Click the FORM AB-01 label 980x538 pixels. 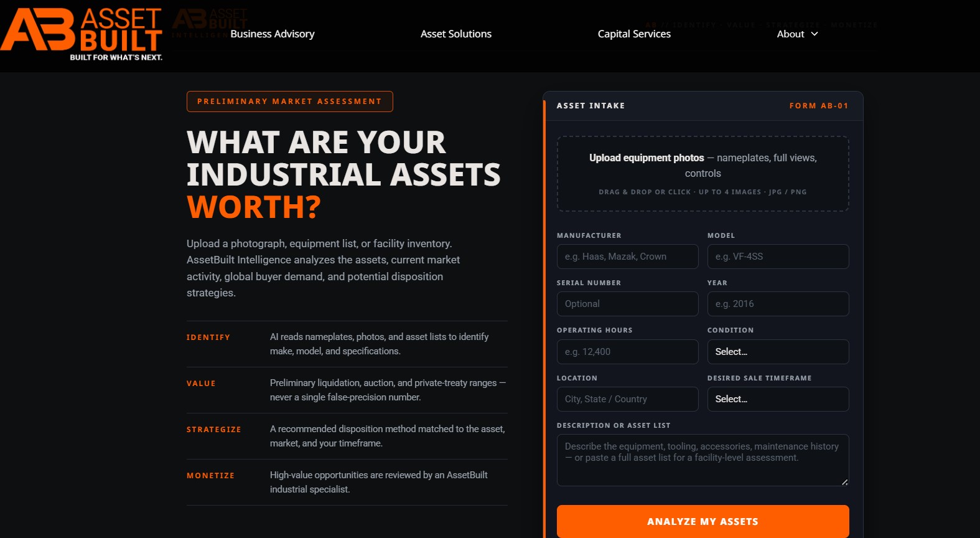(x=819, y=106)
